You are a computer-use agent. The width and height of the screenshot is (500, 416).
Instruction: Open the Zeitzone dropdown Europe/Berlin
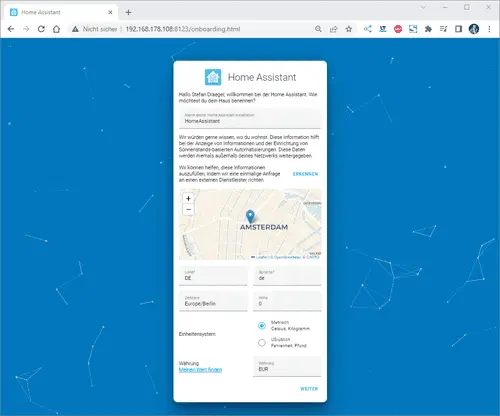click(x=213, y=301)
